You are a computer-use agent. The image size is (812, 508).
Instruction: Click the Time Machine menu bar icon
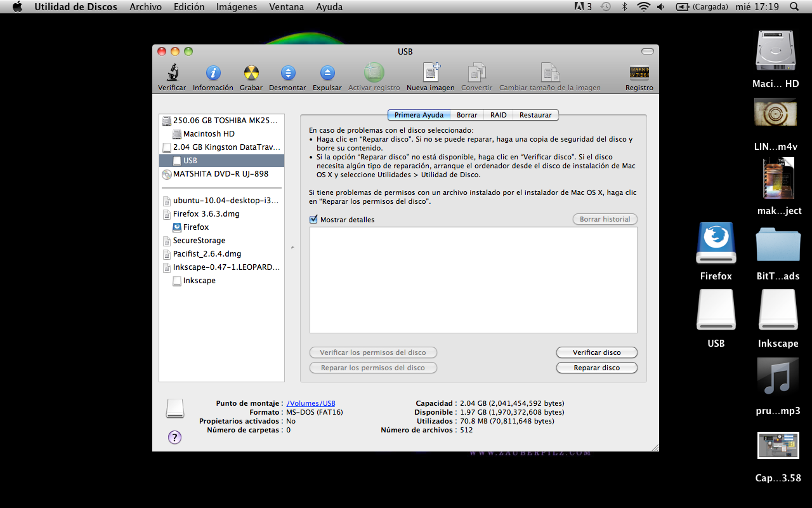tap(606, 7)
